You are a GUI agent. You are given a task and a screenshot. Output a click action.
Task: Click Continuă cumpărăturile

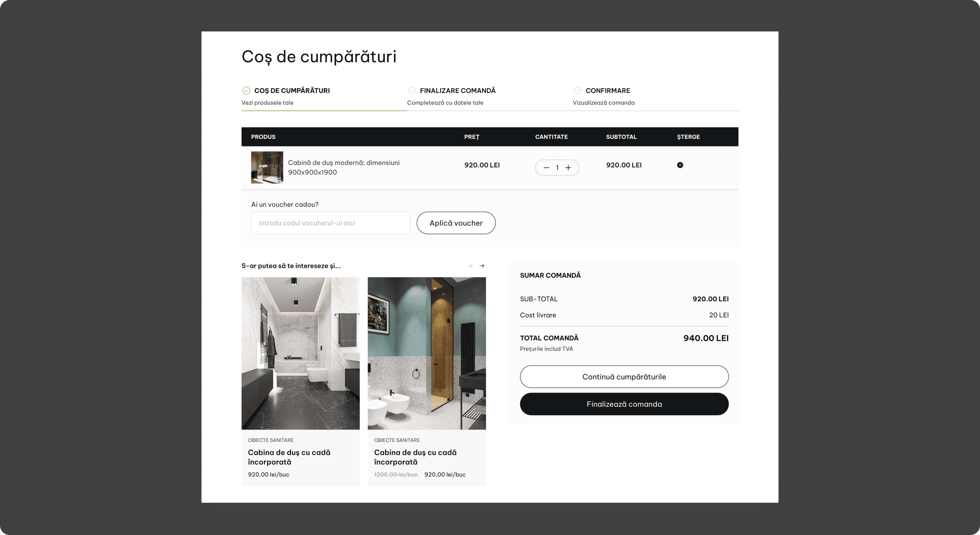click(624, 377)
